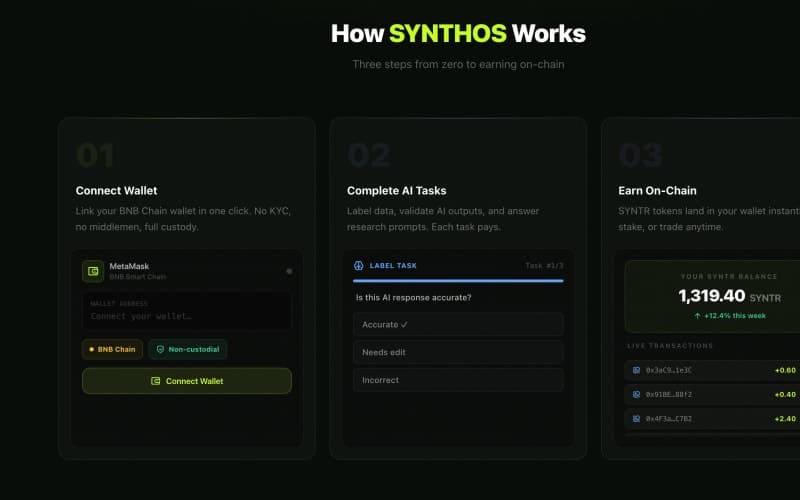Click the transaction icon beside 0x91BE…88f2
This screenshot has height=500, width=800.
pyautogui.click(x=636, y=394)
